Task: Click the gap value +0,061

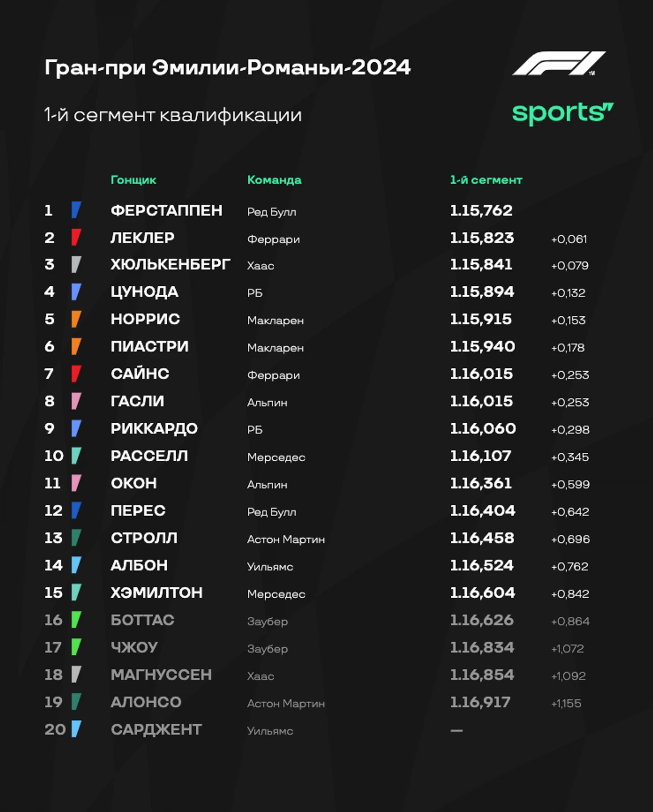Action: click(568, 239)
